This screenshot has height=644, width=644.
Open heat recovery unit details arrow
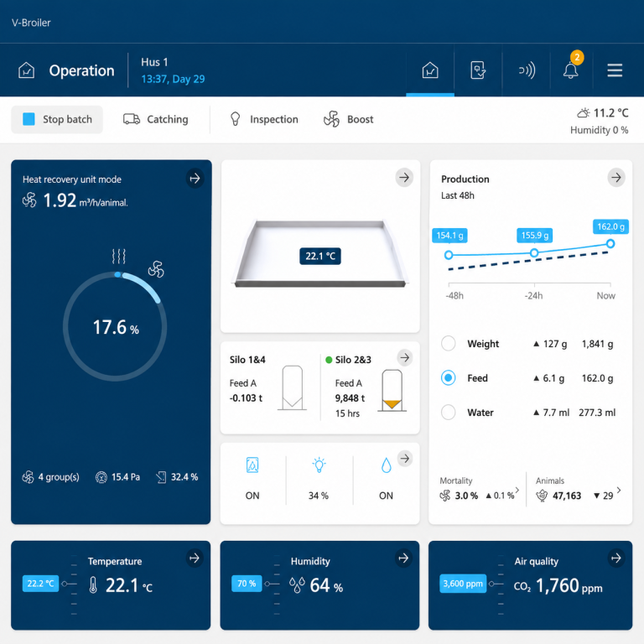coord(195,179)
